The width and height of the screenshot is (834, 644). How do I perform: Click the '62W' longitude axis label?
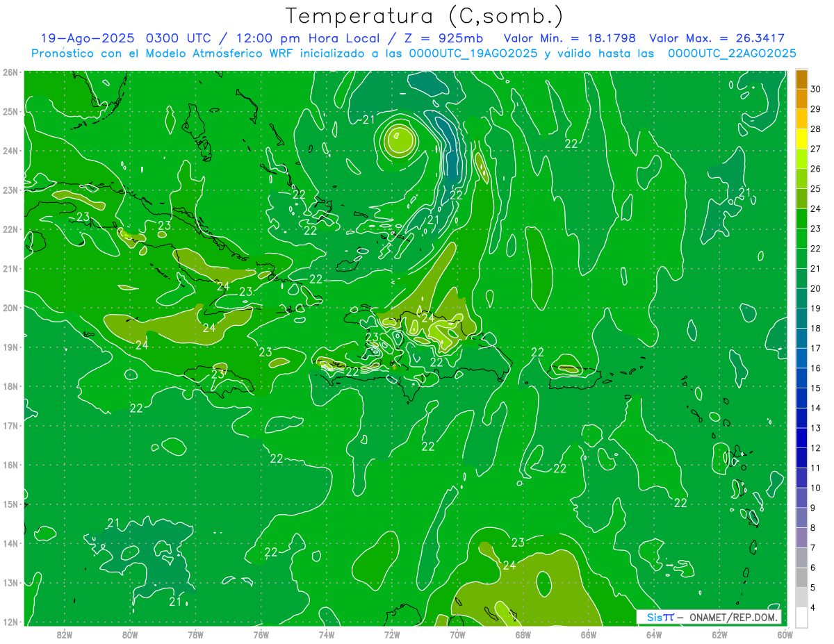719,634
